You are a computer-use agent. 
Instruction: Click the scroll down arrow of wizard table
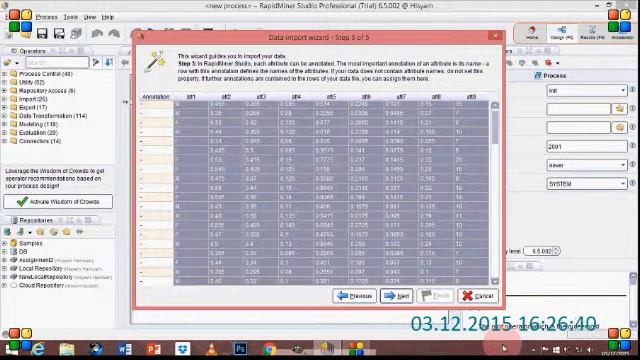(495, 281)
